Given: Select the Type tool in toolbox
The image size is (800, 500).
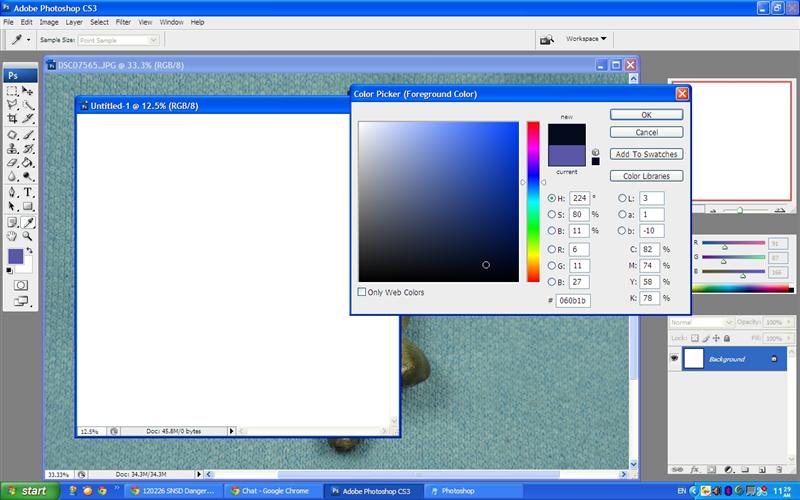Looking at the screenshot, I should point(28,192).
